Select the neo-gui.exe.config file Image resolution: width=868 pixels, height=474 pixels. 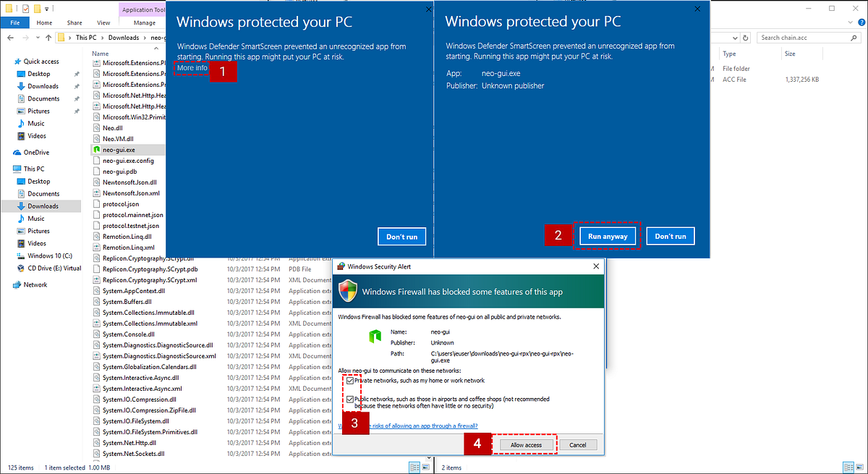click(x=128, y=161)
